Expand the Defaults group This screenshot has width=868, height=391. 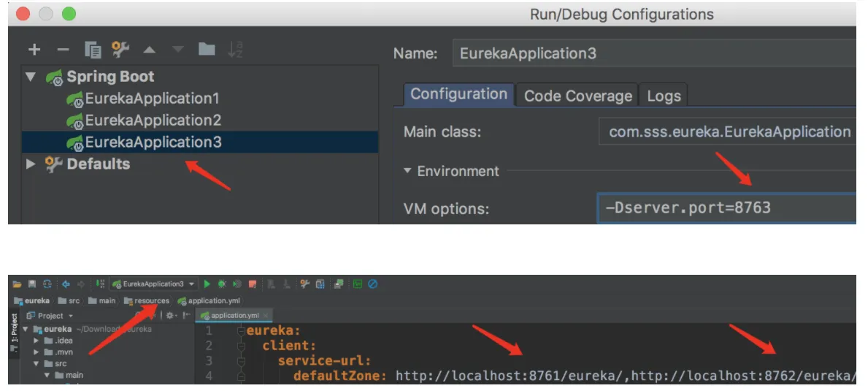pyautogui.click(x=31, y=164)
